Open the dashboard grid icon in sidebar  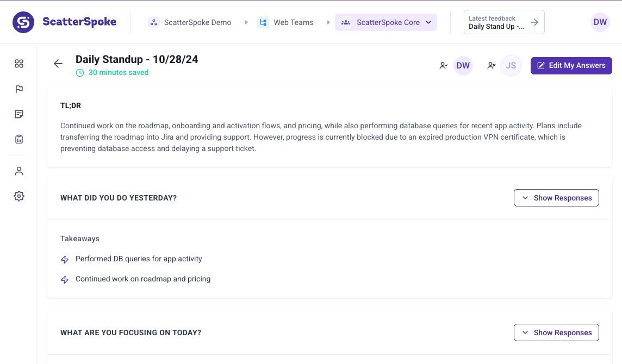click(19, 64)
